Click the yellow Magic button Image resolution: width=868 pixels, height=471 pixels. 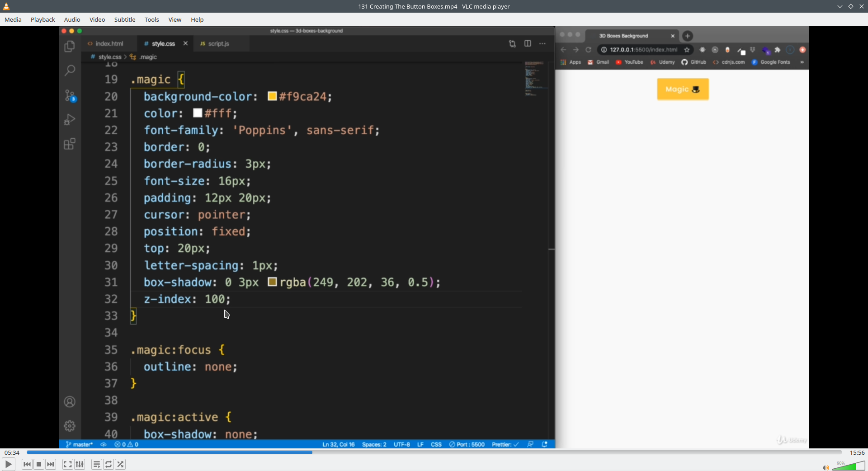coord(683,89)
